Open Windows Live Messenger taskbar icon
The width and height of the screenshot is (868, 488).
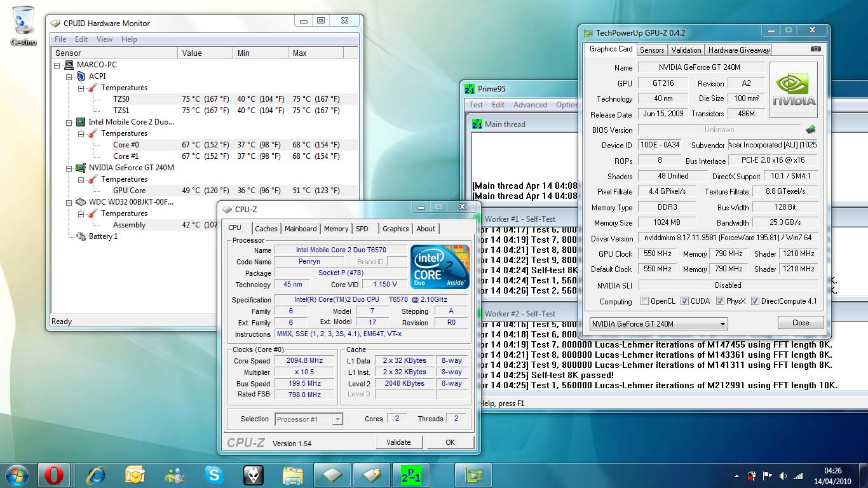click(x=174, y=475)
